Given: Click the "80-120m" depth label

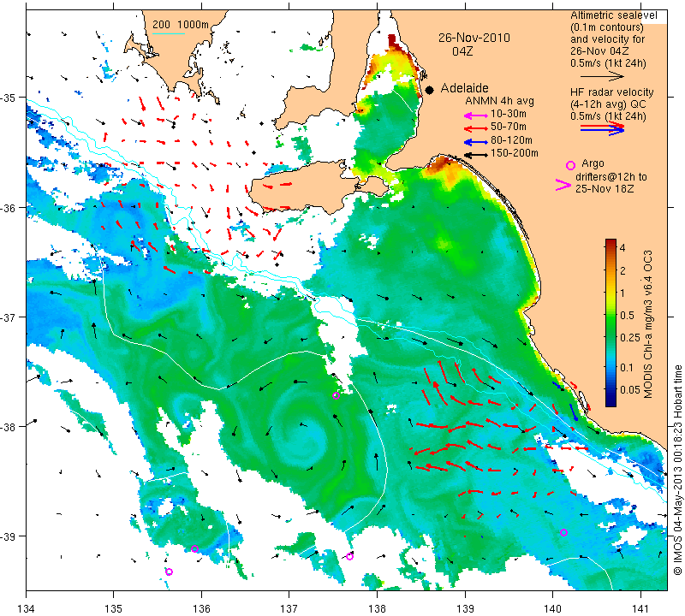Looking at the screenshot, I should [x=511, y=140].
